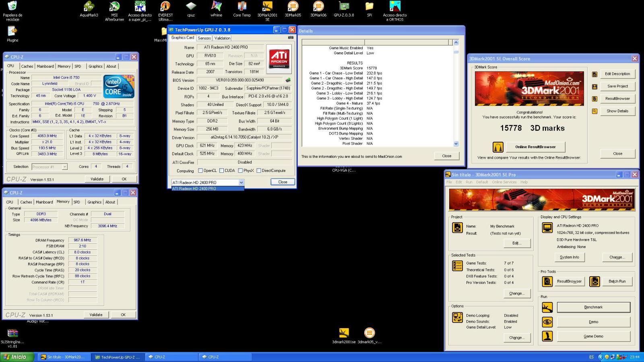
Task: Click up arrow of Details list scrollbar
Action: coord(456,42)
